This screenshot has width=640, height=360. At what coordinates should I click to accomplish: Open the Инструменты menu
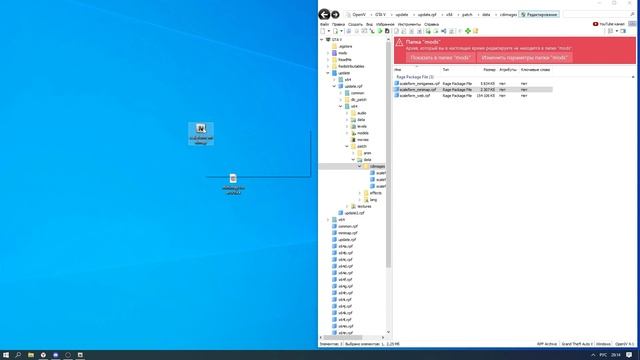(x=409, y=24)
